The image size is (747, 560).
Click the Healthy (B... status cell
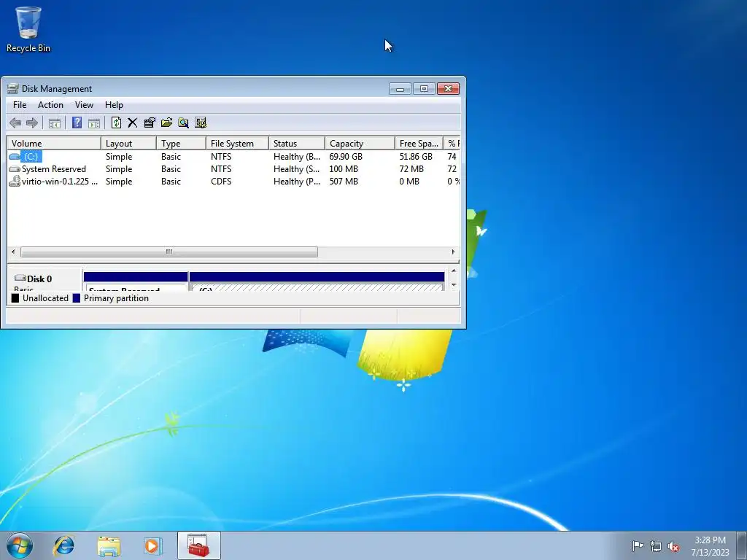pos(297,157)
